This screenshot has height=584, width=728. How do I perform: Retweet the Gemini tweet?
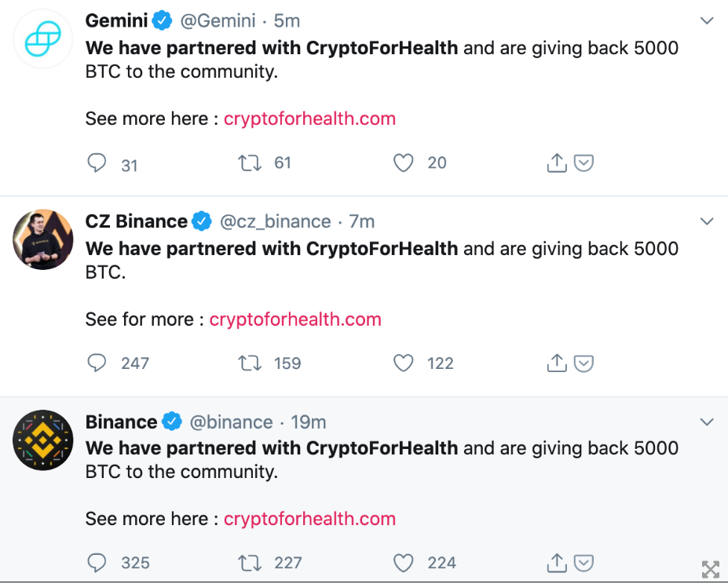[249, 162]
